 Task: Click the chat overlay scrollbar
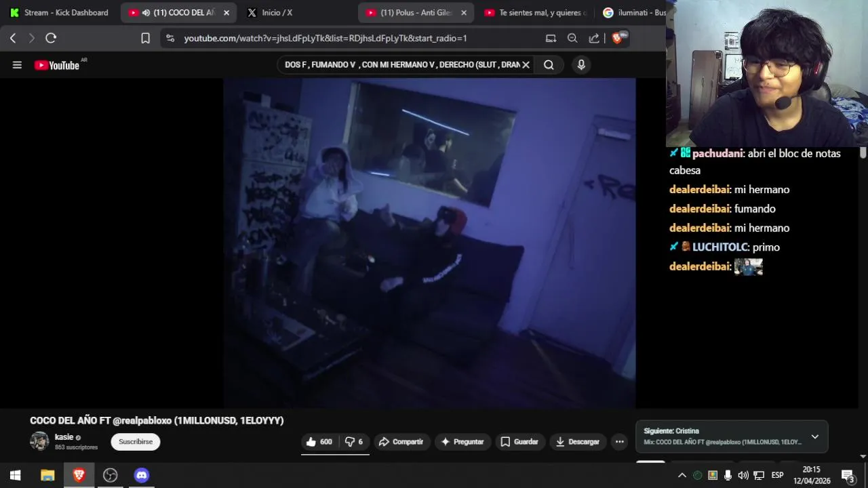pyautogui.click(x=863, y=153)
